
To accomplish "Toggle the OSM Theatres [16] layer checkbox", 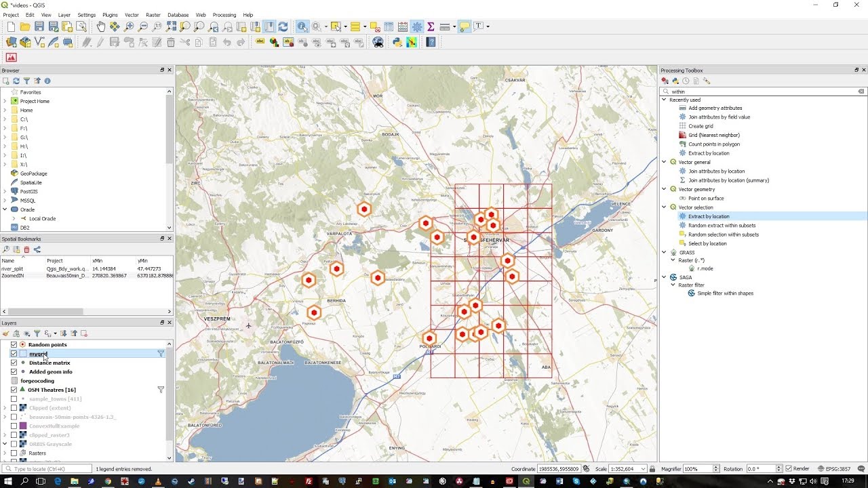I will pos(14,390).
